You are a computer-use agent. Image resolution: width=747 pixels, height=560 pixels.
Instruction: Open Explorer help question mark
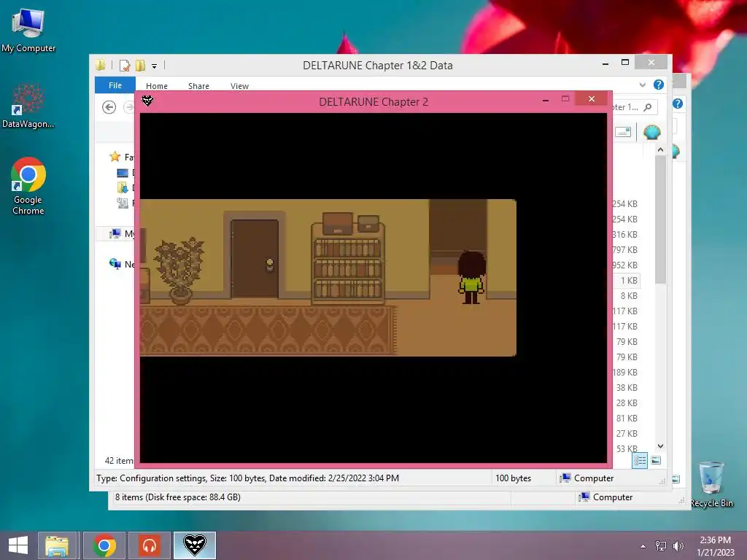pos(659,85)
